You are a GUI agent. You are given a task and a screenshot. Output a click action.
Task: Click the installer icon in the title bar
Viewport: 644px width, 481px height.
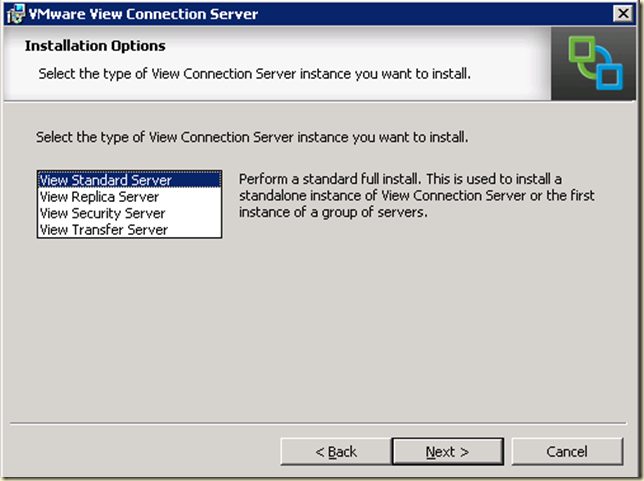tap(15, 14)
